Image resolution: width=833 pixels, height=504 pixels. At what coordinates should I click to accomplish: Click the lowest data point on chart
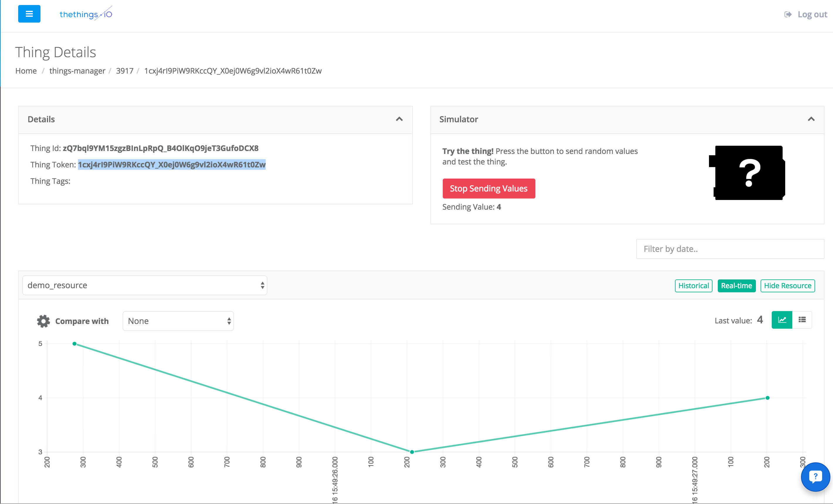coord(412,452)
